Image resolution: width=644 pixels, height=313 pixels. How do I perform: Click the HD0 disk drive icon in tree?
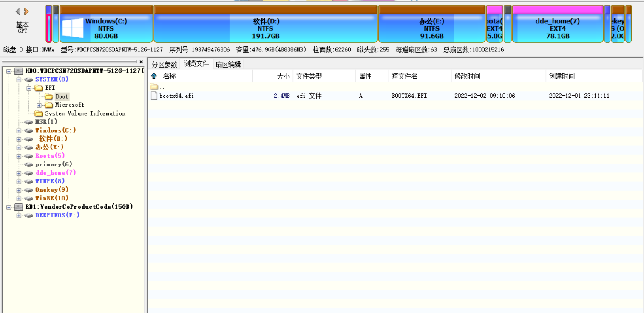point(17,71)
